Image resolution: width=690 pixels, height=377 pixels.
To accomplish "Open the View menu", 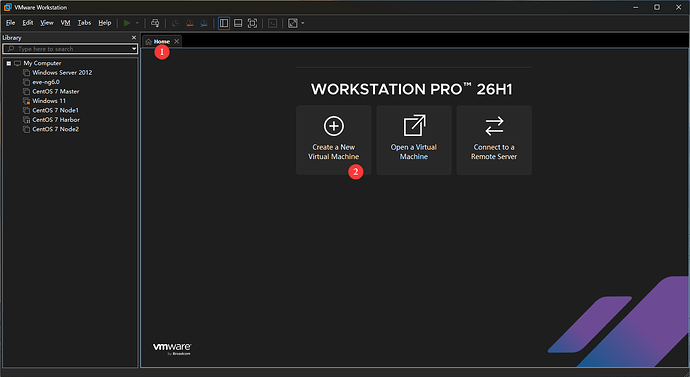I will [x=47, y=23].
